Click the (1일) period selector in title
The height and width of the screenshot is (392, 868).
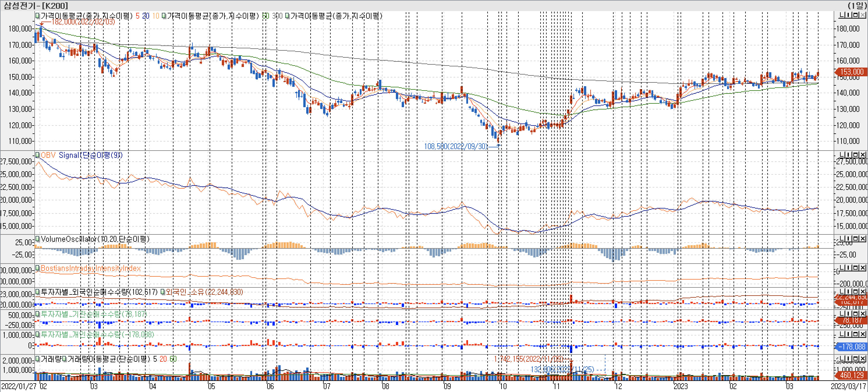pyautogui.click(x=857, y=6)
